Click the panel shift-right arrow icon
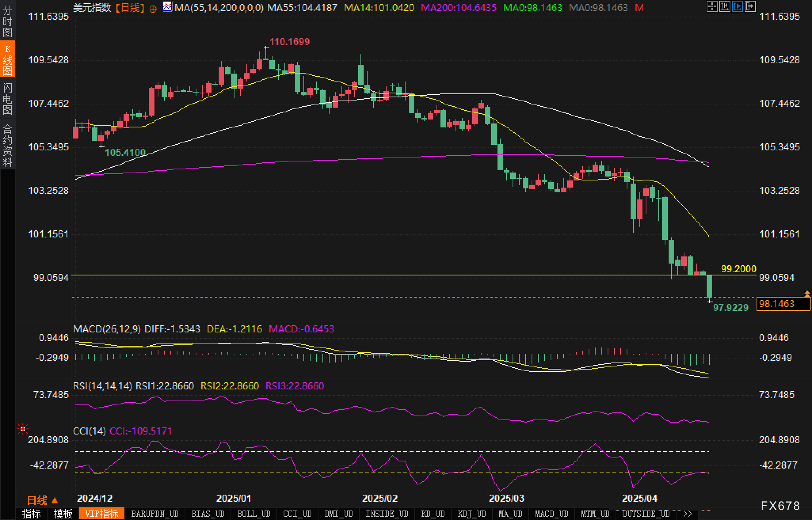Screen dimensions: 812x520 click(750, 7)
